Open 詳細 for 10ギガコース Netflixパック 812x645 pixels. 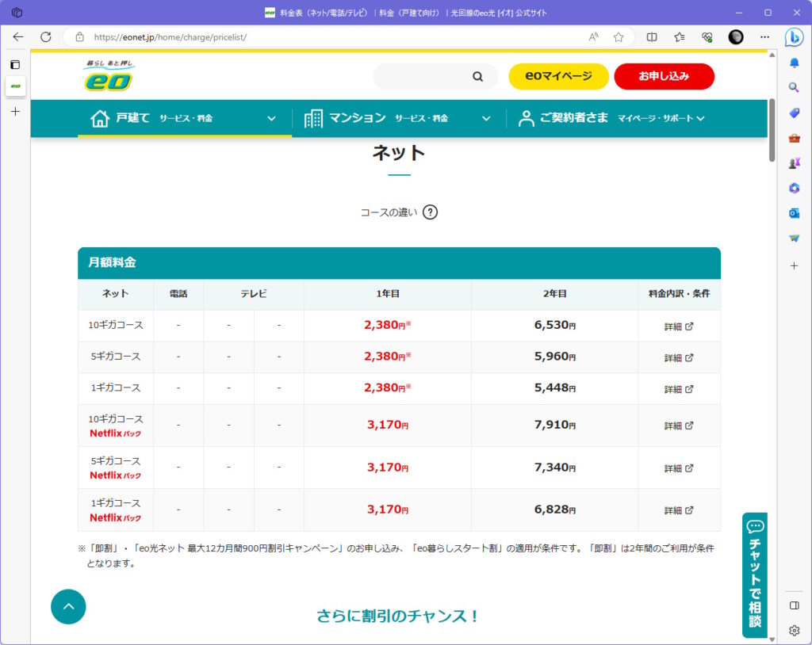(679, 426)
